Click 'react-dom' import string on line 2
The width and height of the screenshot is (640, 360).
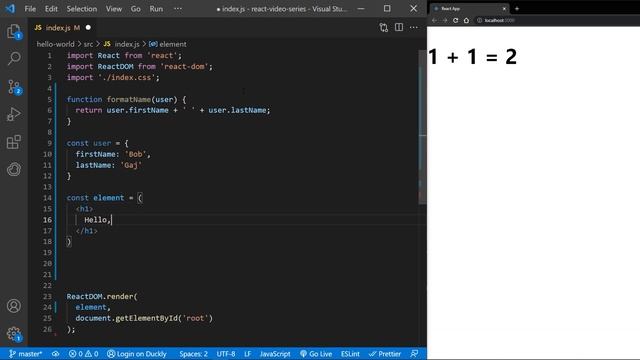point(184,66)
